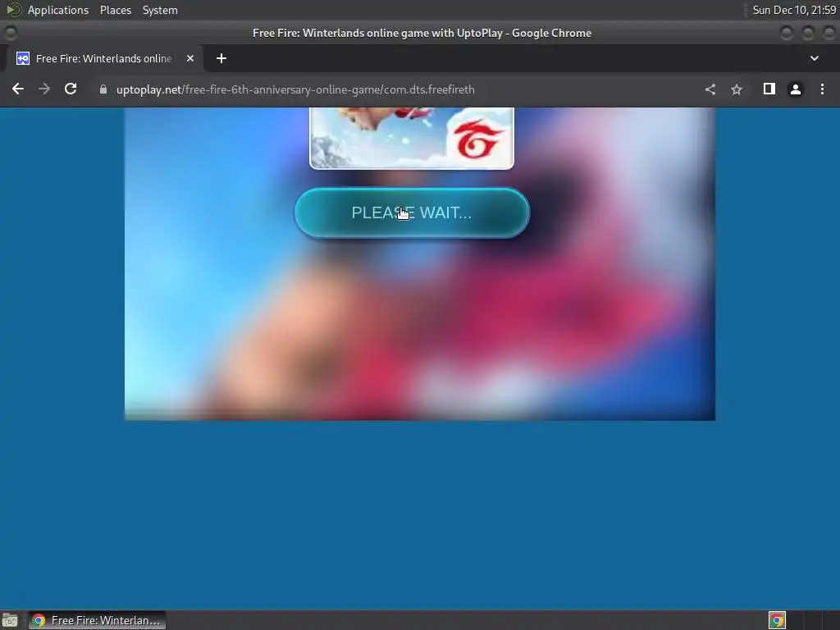This screenshot has height=630, width=840.
Task: Expand the tab search dropdown
Action: pos(815,58)
